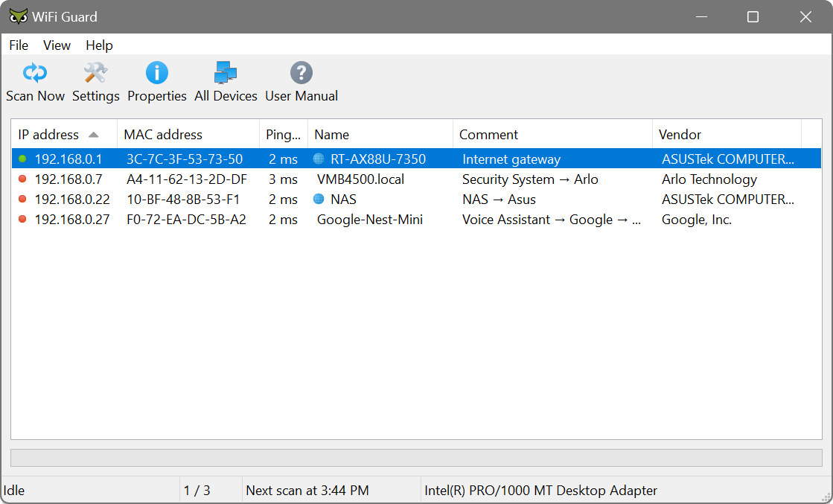The height and width of the screenshot is (504, 833).
Task: Open the File menu
Action: (x=18, y=45)
